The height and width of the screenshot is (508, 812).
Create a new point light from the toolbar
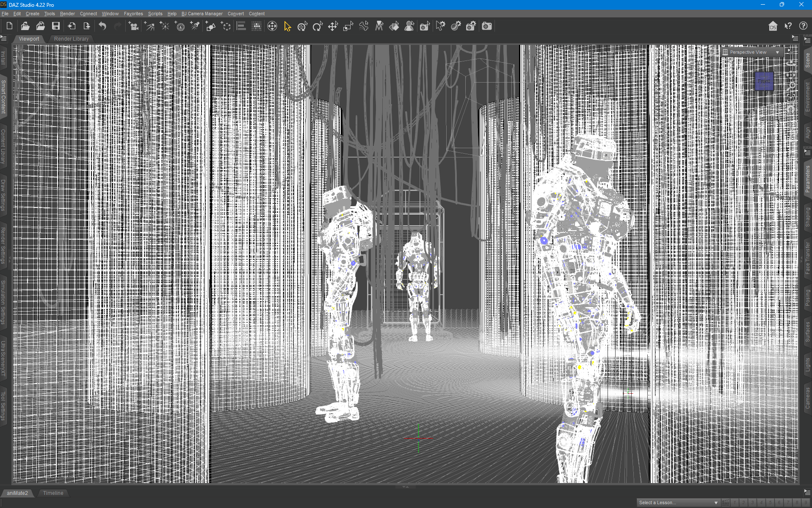[x=164, y=26]
